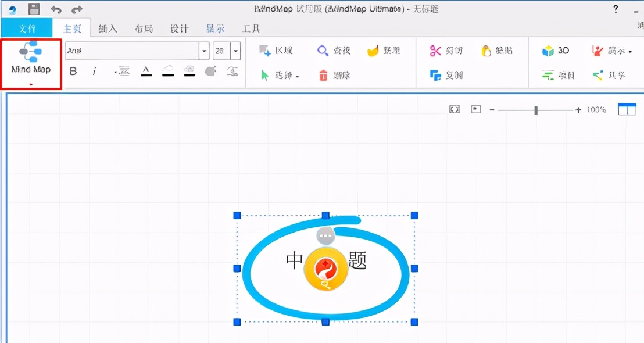Click the zoom slider handle
This screenshot has height=343, width=644.
(536, 110)
